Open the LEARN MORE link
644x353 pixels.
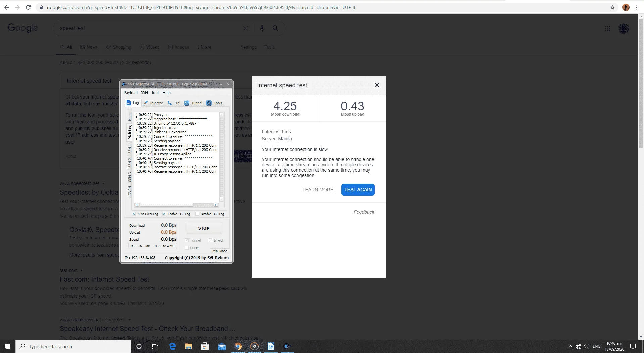click(x=318, y=190)
